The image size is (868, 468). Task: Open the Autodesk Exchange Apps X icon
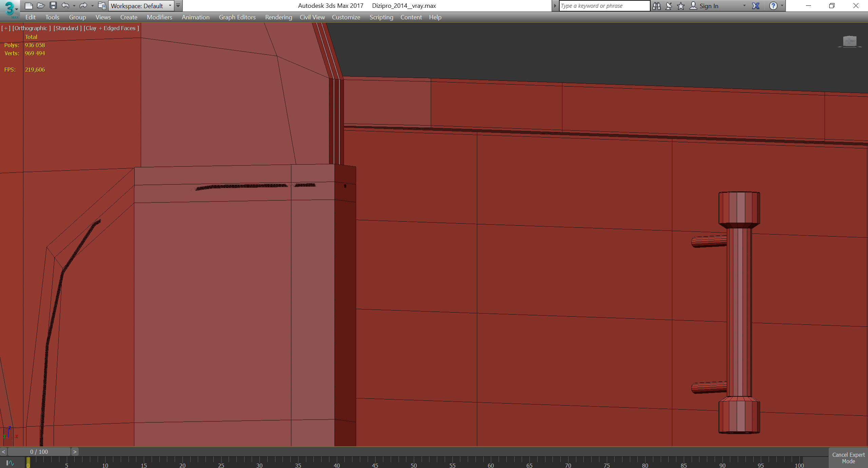pos(756,6)
